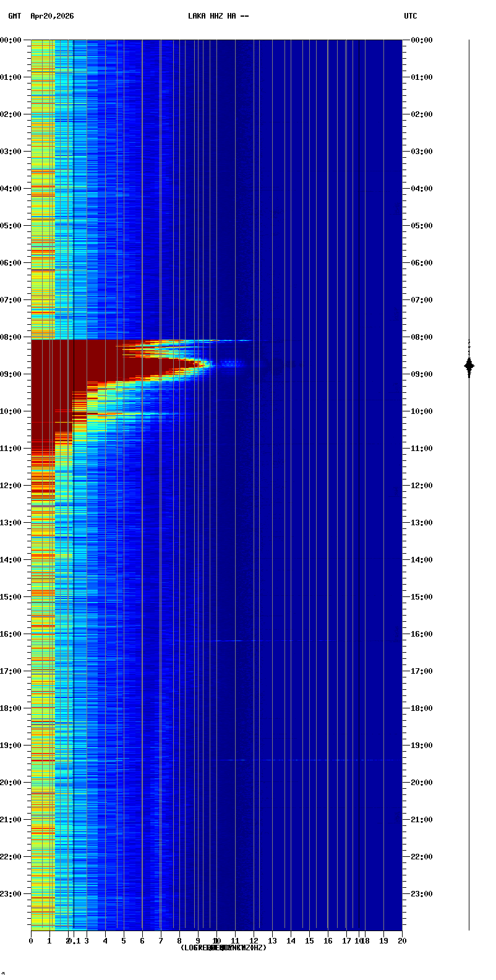Viewport: 496px width, 980px height.
Task: Select the 12:00 label on the left axis
Action: click(x=11, y=486)
